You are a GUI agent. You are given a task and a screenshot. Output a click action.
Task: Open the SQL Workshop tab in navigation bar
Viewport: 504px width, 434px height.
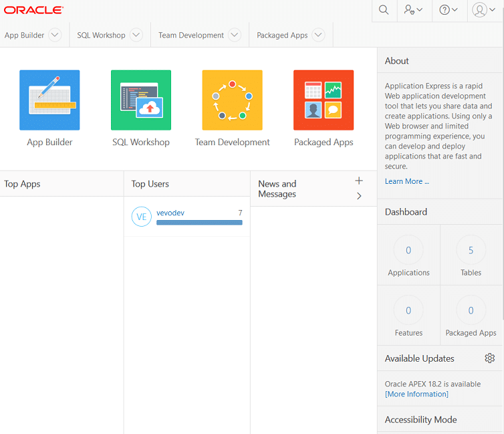pyautogui.click(x=101, y=35)
